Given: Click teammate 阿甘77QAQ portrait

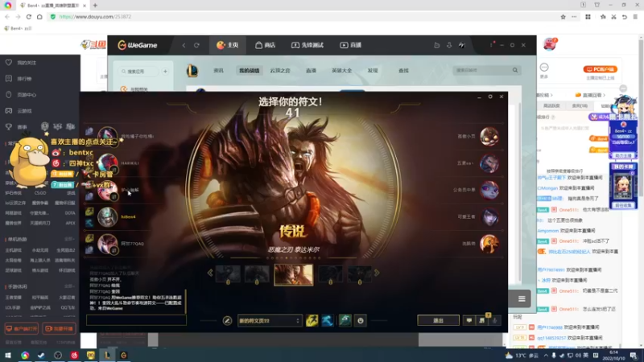Looking at the screenshot, I should [108, 244].
